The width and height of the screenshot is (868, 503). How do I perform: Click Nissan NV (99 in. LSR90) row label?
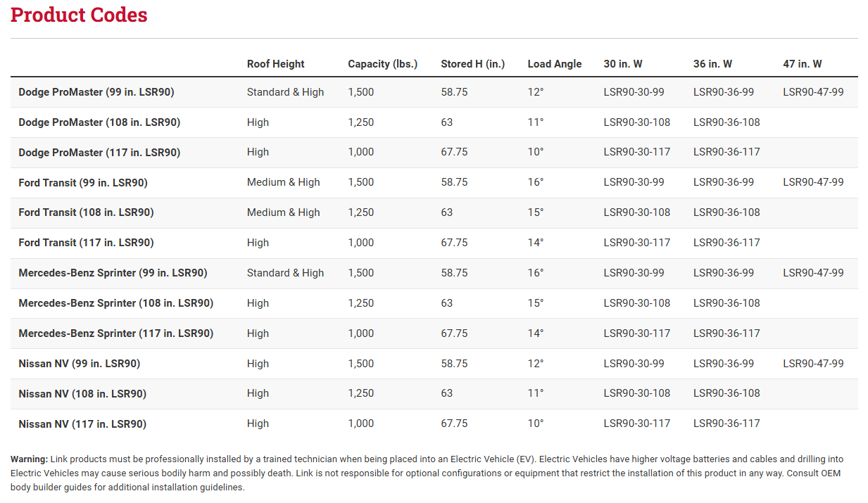tap(80, 364)
